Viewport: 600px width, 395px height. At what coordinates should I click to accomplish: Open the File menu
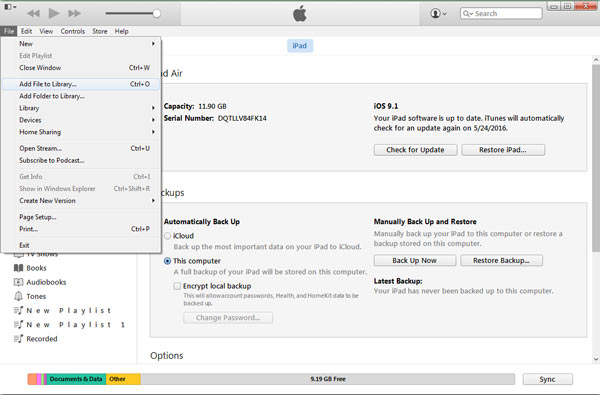[9, 31]
